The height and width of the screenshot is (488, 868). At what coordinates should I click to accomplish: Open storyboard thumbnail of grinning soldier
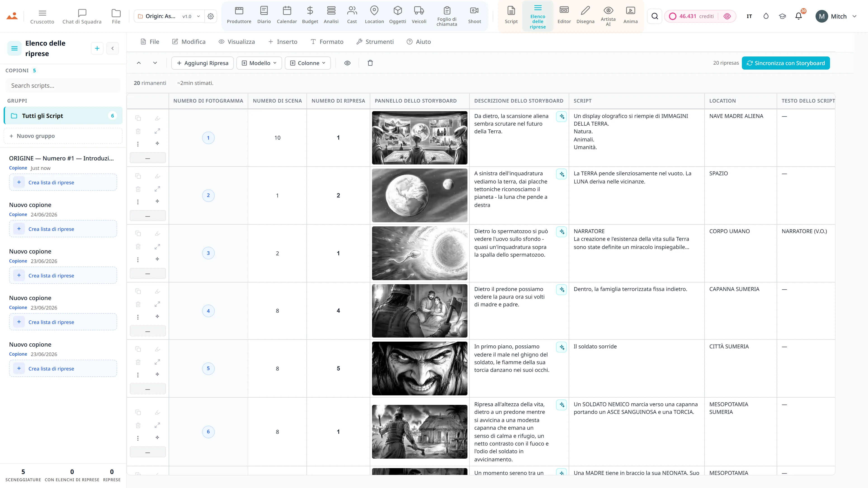click(x=420, y=368)
